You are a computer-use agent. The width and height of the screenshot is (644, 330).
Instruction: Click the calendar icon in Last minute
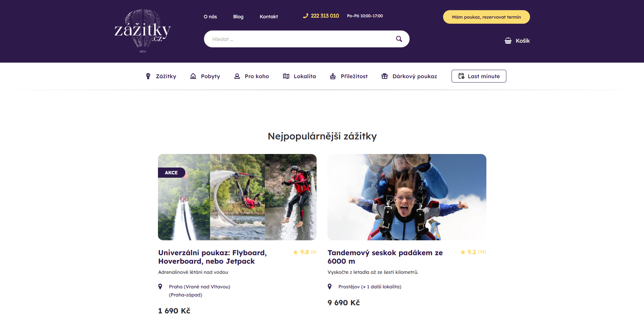click(x=461, y=76)
